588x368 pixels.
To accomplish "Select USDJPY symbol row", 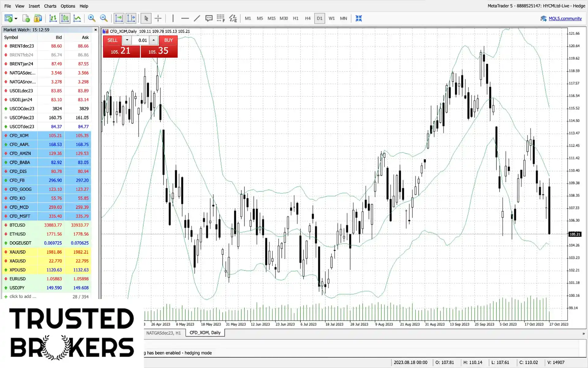I will [47, 288].
